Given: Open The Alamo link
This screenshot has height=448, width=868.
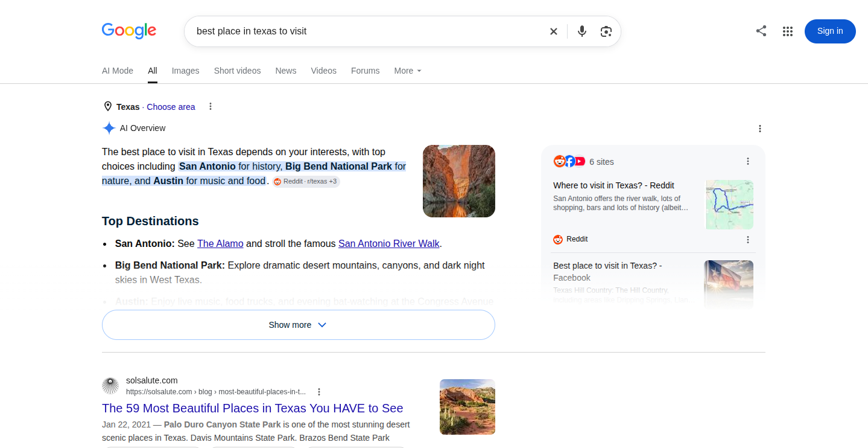Looking at the screenshot, I should click(x=220, y=244).
